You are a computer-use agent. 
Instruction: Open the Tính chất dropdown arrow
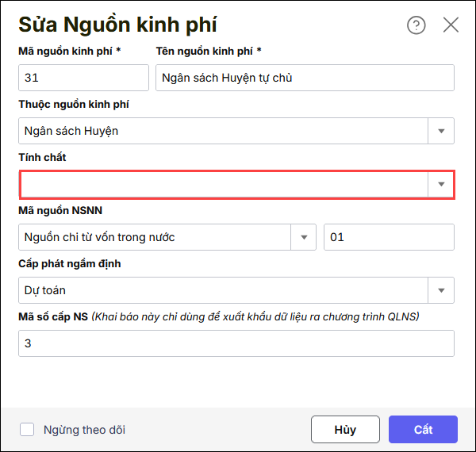click(441, 184)
